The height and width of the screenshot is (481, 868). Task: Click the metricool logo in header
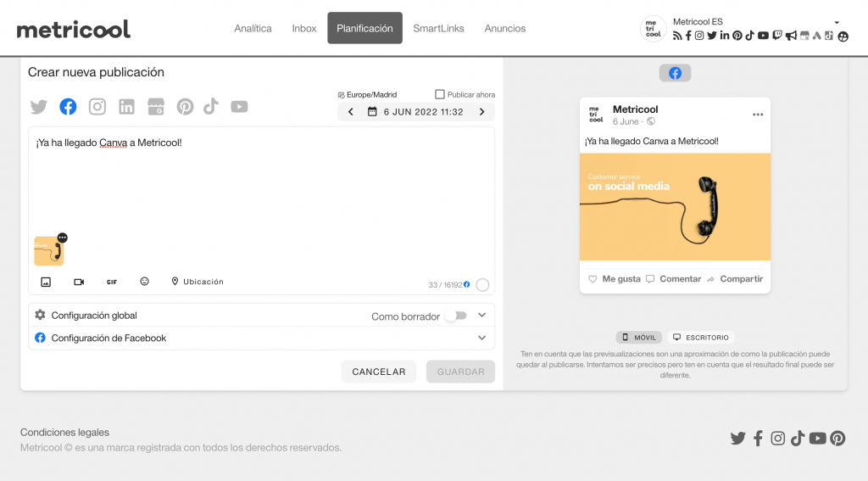(74, 29)
